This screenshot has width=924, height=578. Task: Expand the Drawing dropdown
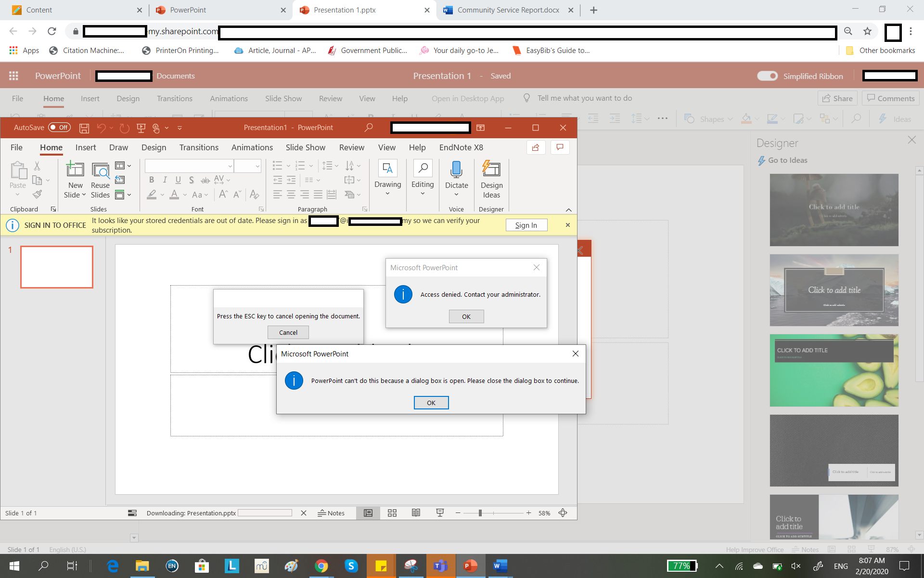[387, 194]
